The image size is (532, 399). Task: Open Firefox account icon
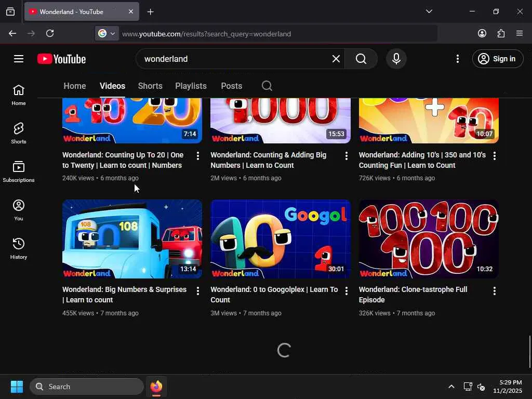click(x=482, y=33)
